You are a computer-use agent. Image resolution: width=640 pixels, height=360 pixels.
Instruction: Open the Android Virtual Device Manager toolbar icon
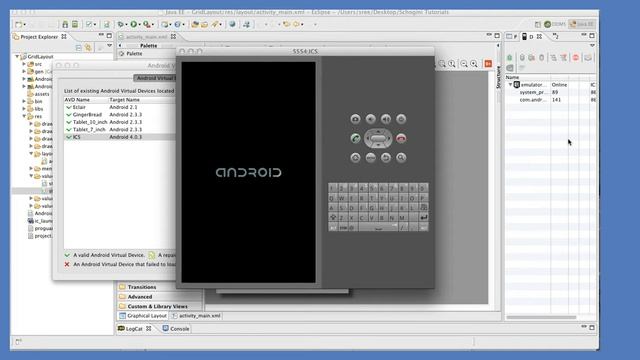[x=75, y=24]
